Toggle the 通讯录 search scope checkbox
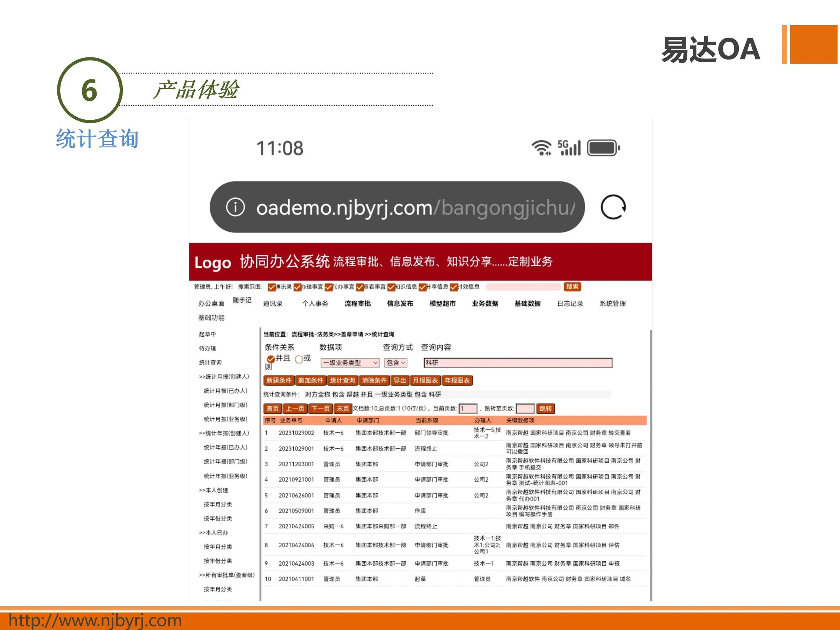 tap(272, 287)
